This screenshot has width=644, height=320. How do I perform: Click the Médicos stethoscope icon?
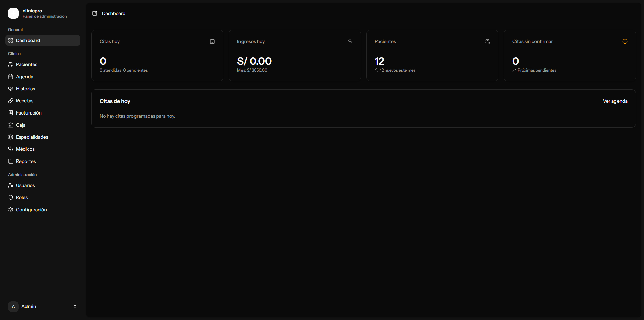[11, 149]
